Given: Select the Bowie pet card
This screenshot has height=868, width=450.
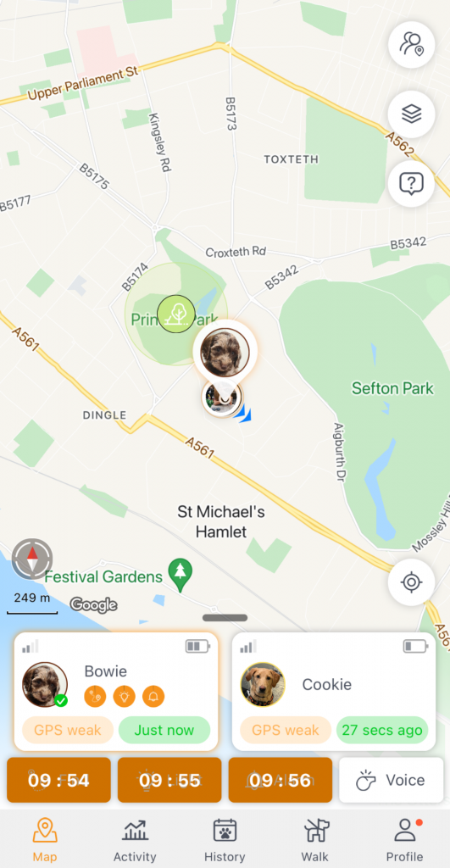Looking at the screenshot, I should pos(116,692).
